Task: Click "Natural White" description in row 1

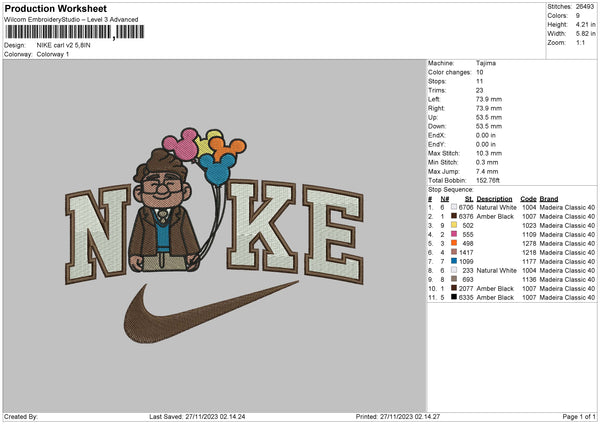Action: coord(496,207)
